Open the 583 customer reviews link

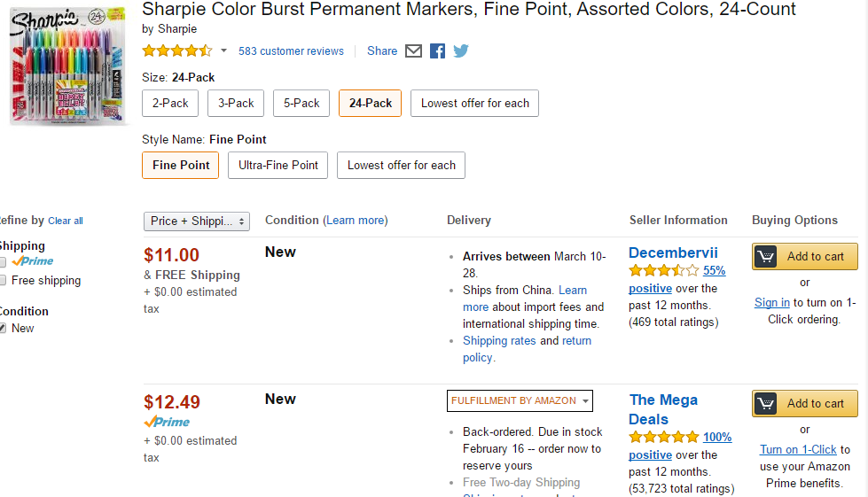(x=291, y=51)
